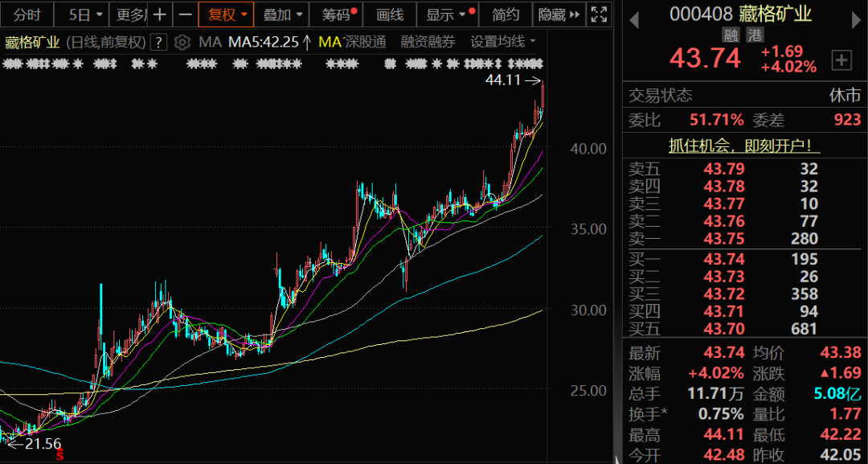The height and width of the screenshot is (464, 868).
Task: Click the 融 margin trading badge
Action: (x=731, y=35)
